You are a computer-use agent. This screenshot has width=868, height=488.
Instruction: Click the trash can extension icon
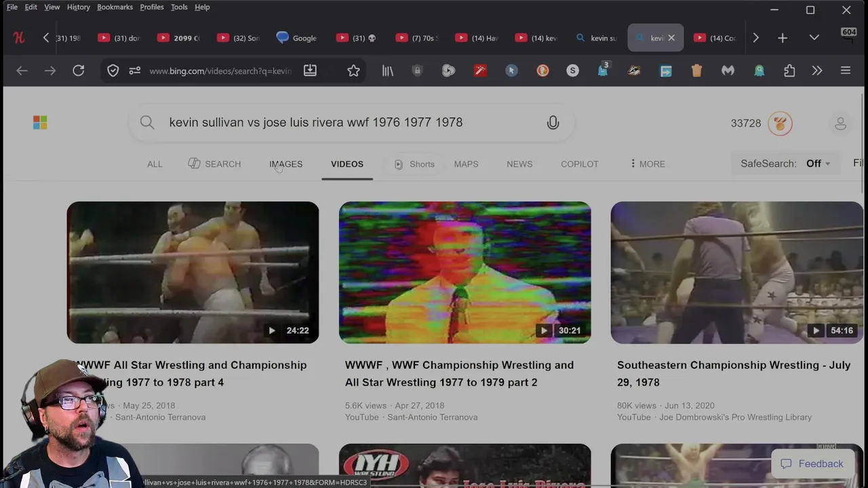(696, 70)
